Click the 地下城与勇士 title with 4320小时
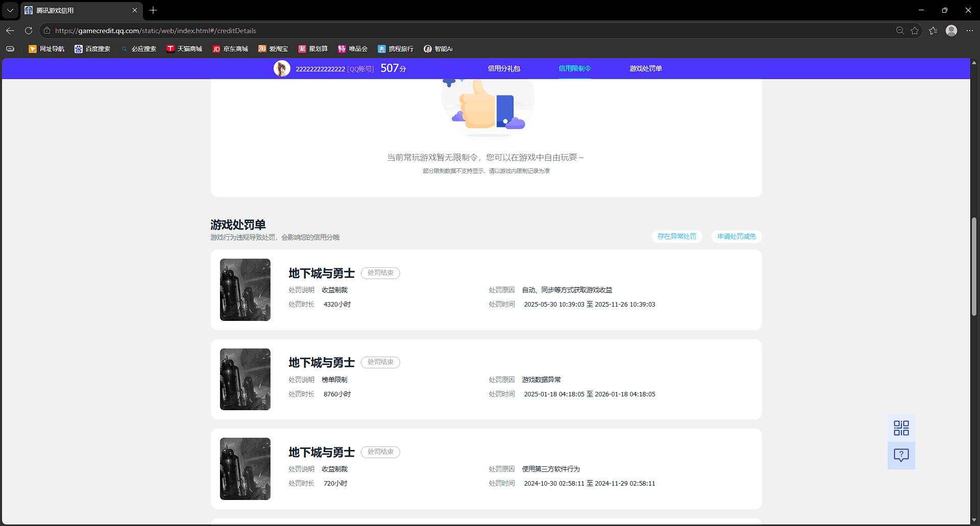 [x=322, y=273]
